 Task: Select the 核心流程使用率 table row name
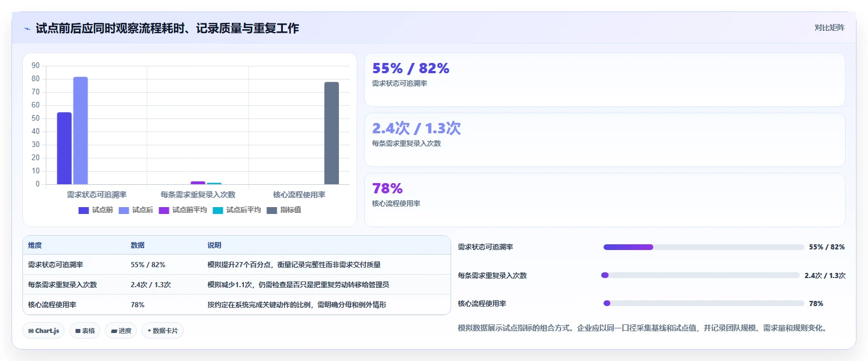pos(52,304)
